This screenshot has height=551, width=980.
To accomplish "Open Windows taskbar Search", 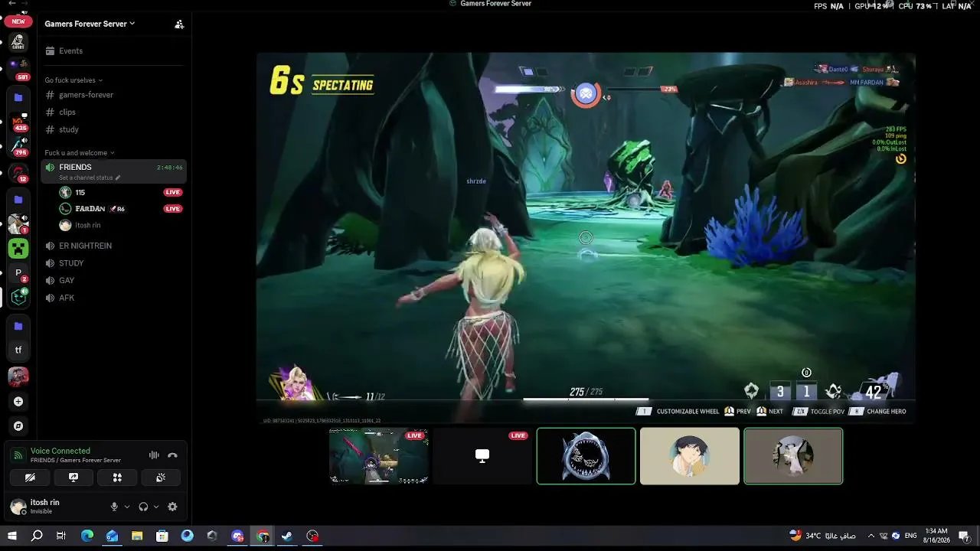I will tap(37, 536).
